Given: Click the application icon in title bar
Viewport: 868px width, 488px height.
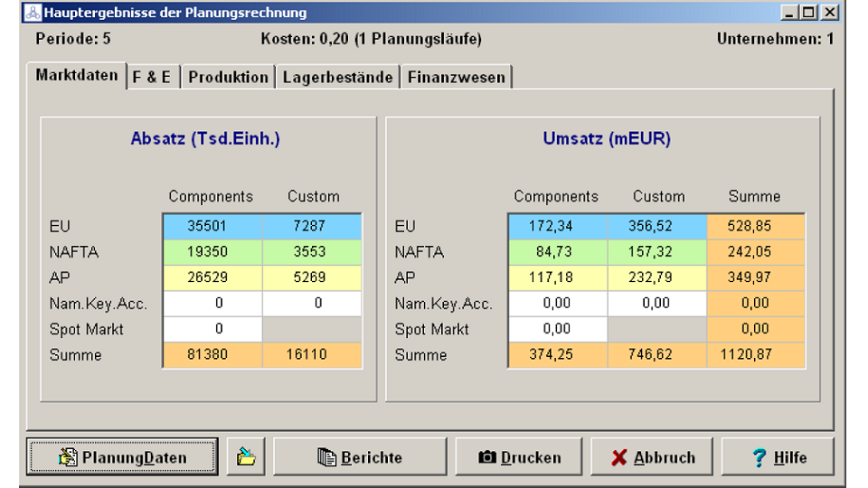Looking at the screenshot, I should click(x=33, y=12).
